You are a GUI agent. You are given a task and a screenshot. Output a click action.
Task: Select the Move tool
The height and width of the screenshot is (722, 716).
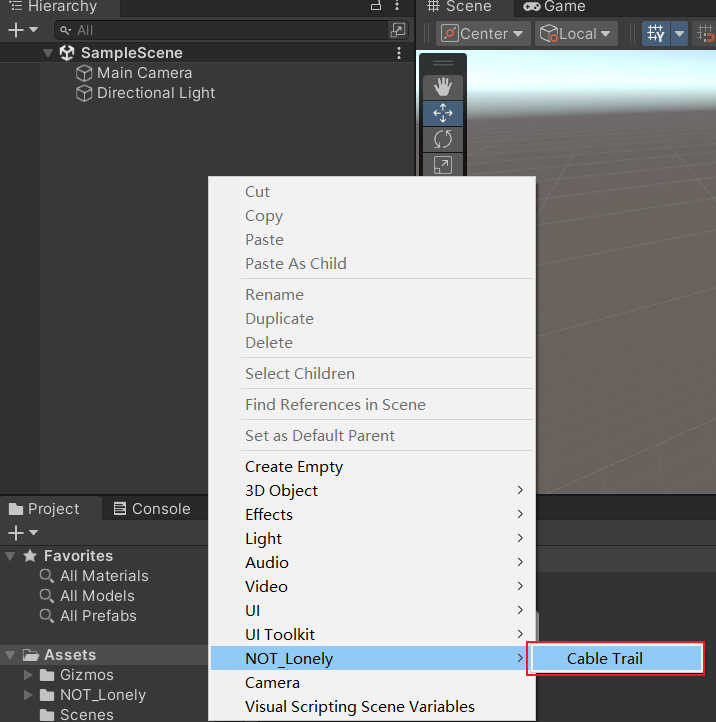(x=442, y=113)
